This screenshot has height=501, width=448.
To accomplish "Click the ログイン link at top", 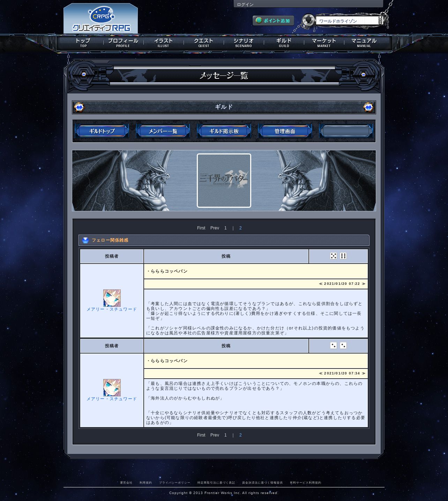I will pos(245,5).
